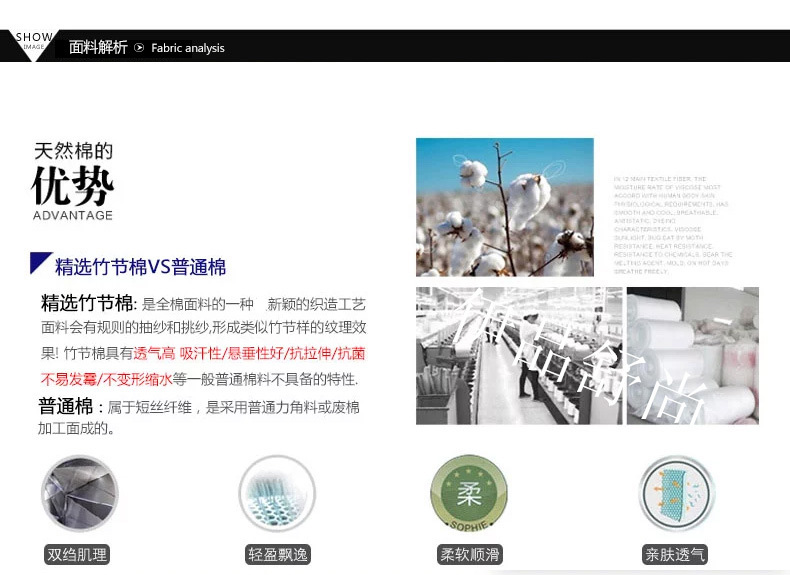Click the large 优势 heading
This screenshot has height=575, width=790.
coord(73,186)
